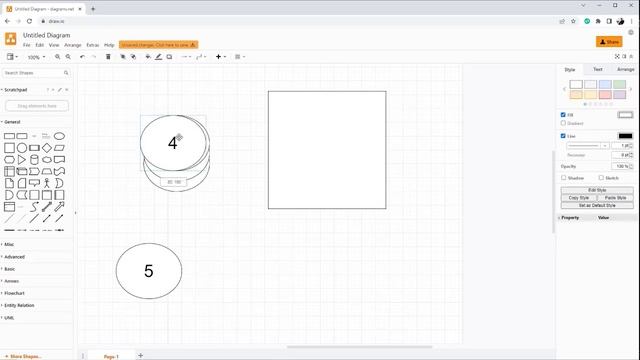Screen dimensions: 640x360
Task: Click the Paste Style button
Action: [x=615, y=198]
